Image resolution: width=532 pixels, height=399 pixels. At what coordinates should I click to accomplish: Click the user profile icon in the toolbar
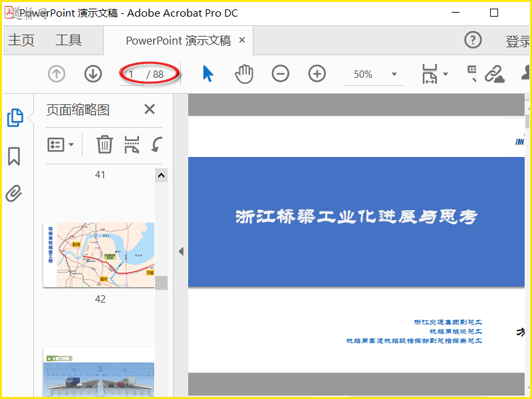(x=526, y=73)
